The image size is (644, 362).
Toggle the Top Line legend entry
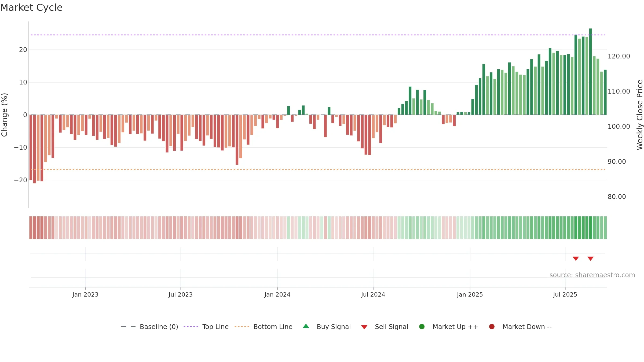tap(206, 327)
